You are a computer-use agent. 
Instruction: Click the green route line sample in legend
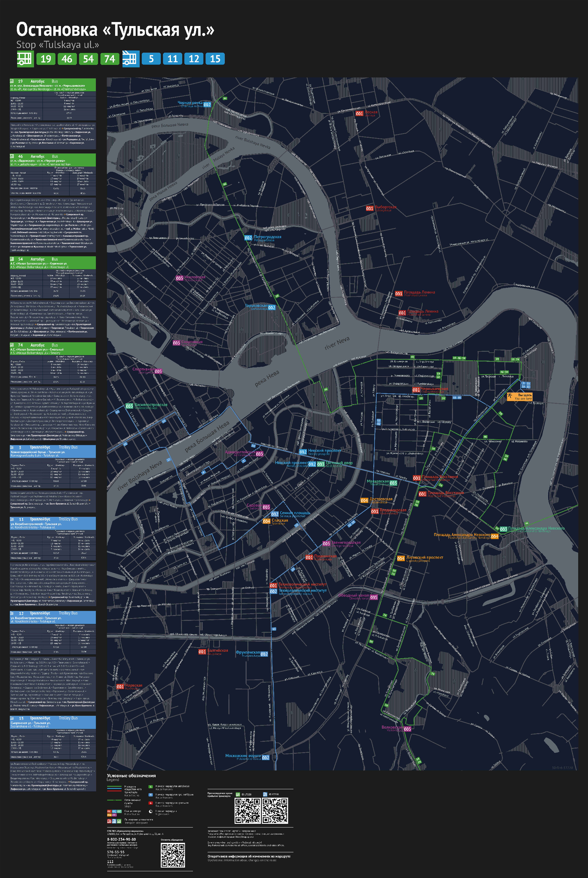click(x=114, y=786)
